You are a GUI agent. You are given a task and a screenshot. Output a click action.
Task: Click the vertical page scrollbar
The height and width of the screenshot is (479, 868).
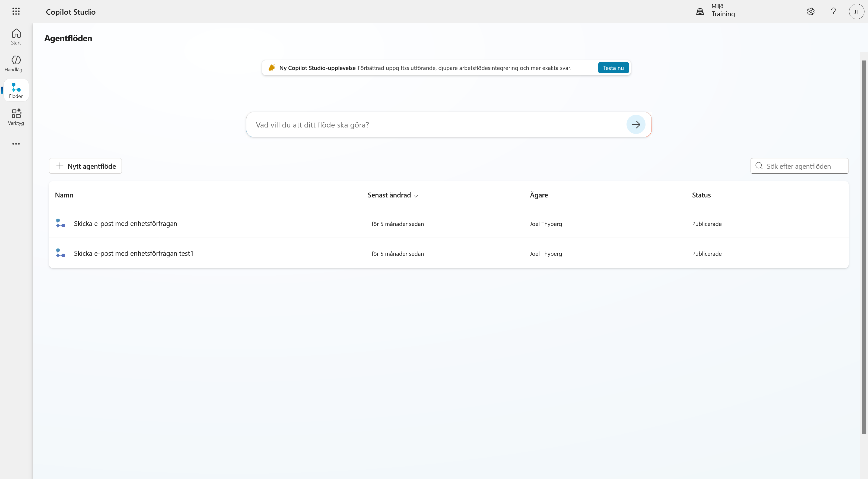pos(864,247)
